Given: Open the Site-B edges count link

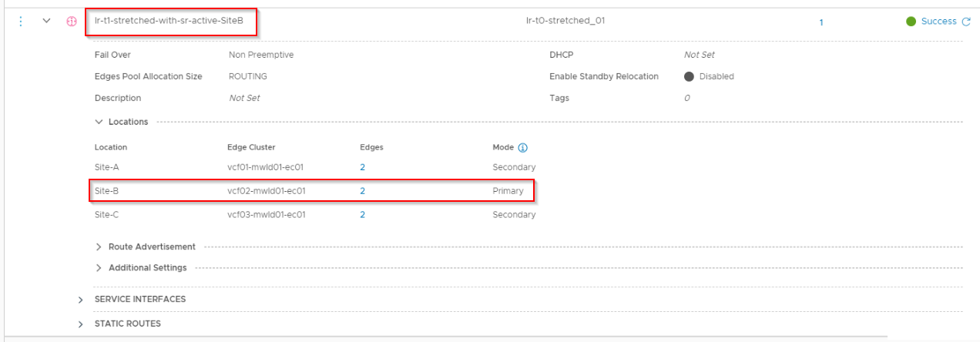Looking at the screenshot, I should pos(362,191).
